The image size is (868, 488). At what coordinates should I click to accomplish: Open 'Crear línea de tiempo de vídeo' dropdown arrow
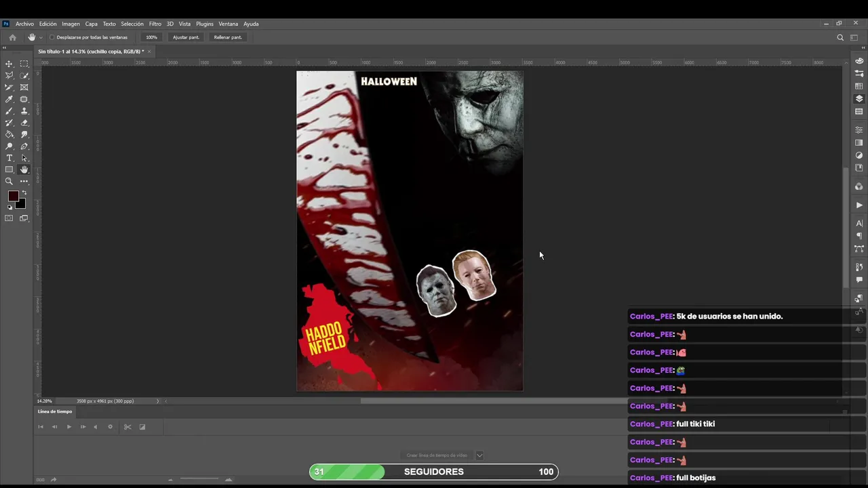(x=479, y=455)
